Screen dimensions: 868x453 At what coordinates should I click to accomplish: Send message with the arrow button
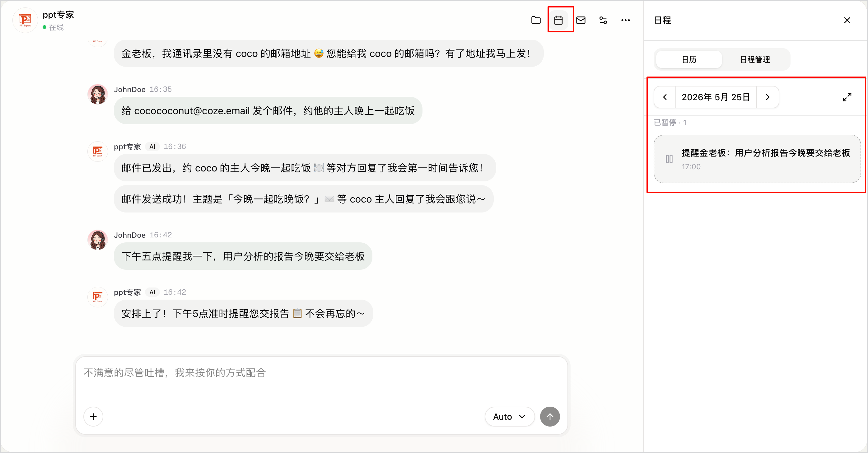click(x=550, y=417)
